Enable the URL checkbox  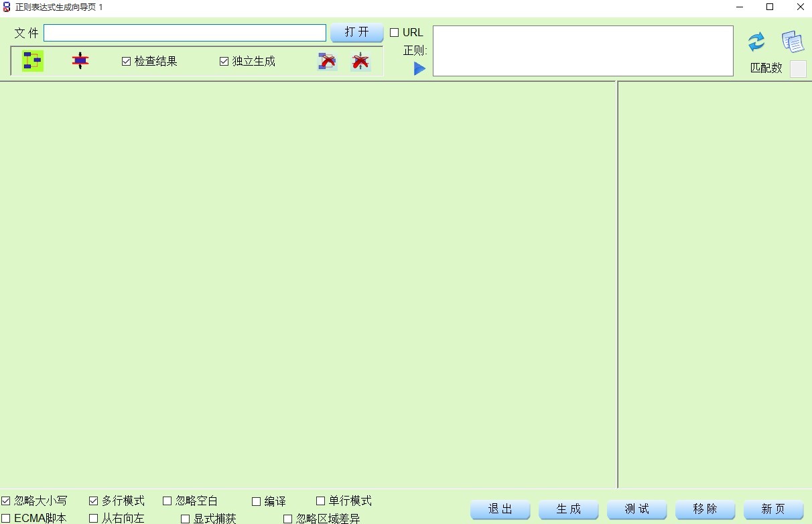click(395, 31)
